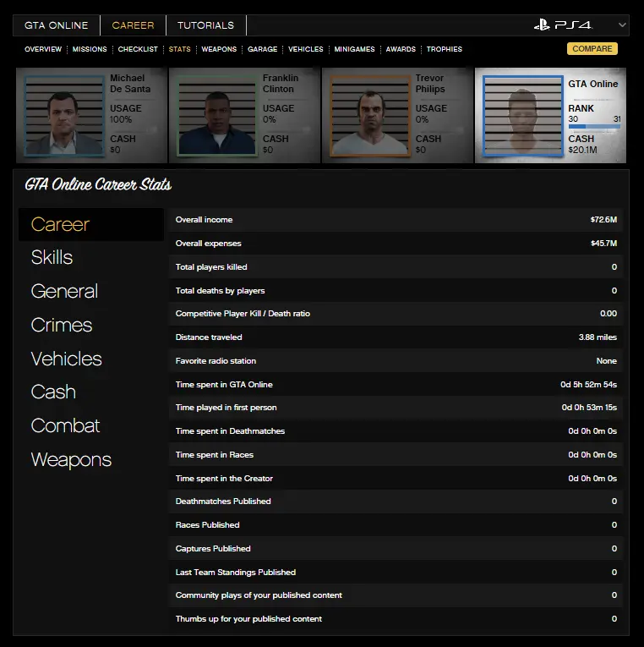Click the Distance traveled row label
Screen dimensions: 644x647
tap(209, 337)
